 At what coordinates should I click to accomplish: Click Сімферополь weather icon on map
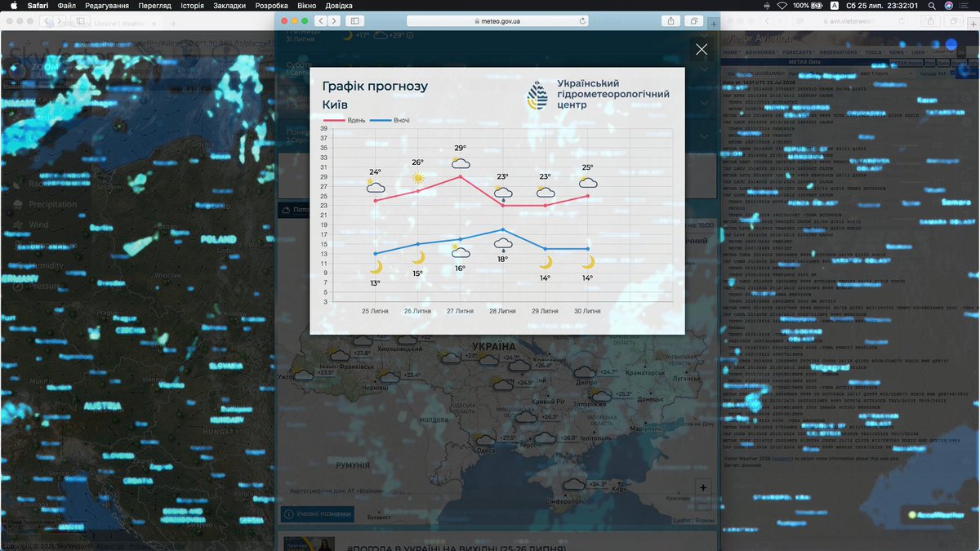coord(574,485)
